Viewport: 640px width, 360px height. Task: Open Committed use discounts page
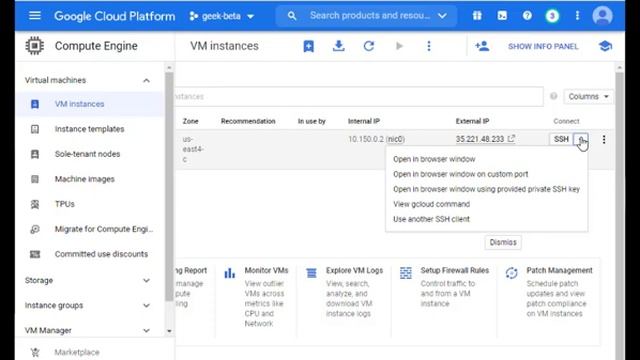pos(89,254)
